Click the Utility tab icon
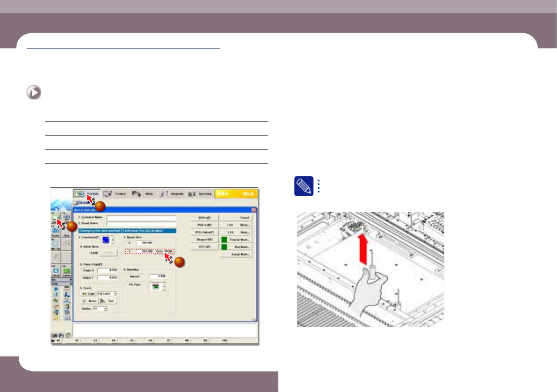Viewport: 557px width, 392px height. point(137,194)
